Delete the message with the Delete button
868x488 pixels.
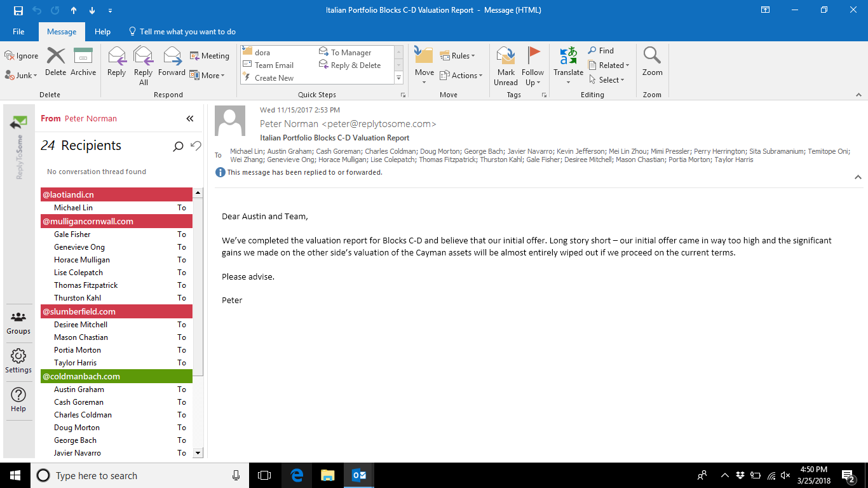[56, 62]
